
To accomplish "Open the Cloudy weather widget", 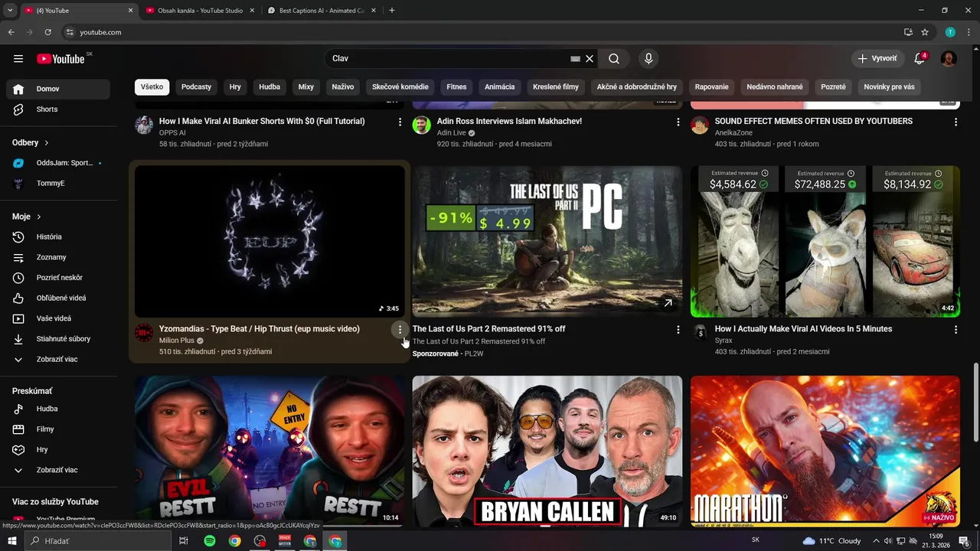I will [832, 541].
